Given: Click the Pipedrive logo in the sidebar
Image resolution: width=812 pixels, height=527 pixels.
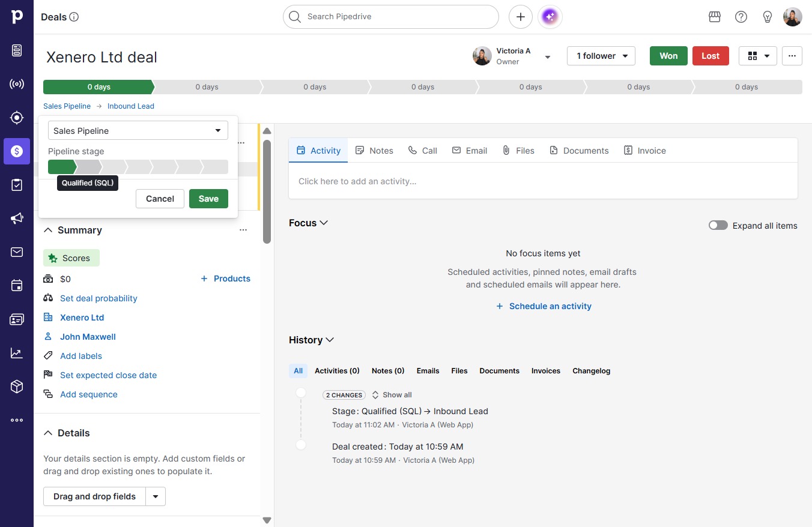Looking at the screenshot, I should [x=17, y=17].
